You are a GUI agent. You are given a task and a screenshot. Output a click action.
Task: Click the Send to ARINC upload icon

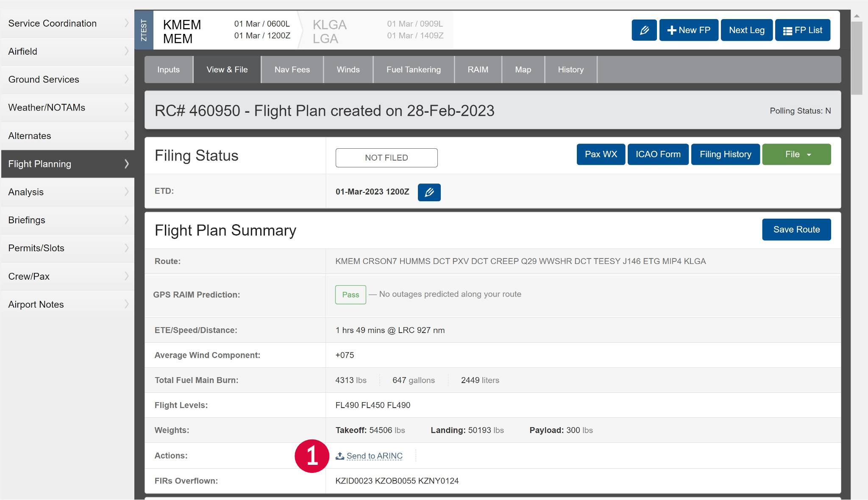[x=340, y=456]
